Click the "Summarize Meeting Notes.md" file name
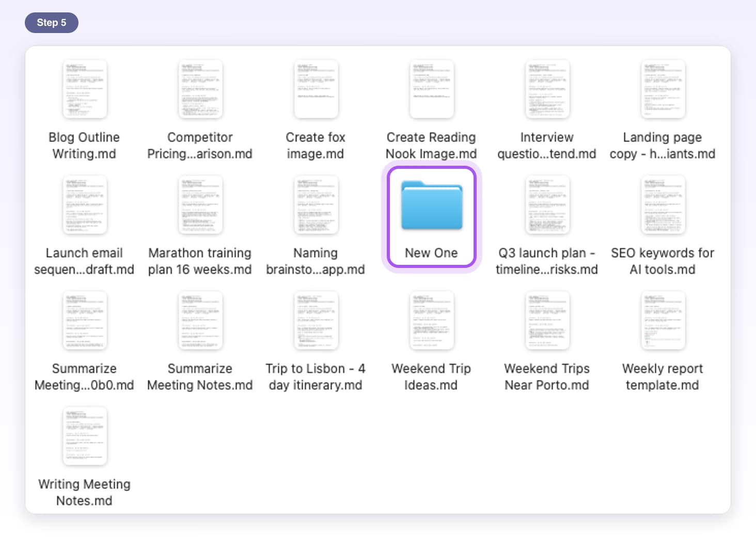The width and height of the screenshot is (756, 539). 200,377
